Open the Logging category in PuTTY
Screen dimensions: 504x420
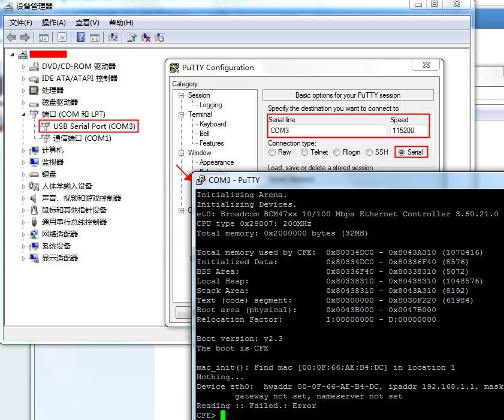coord(210,105)
